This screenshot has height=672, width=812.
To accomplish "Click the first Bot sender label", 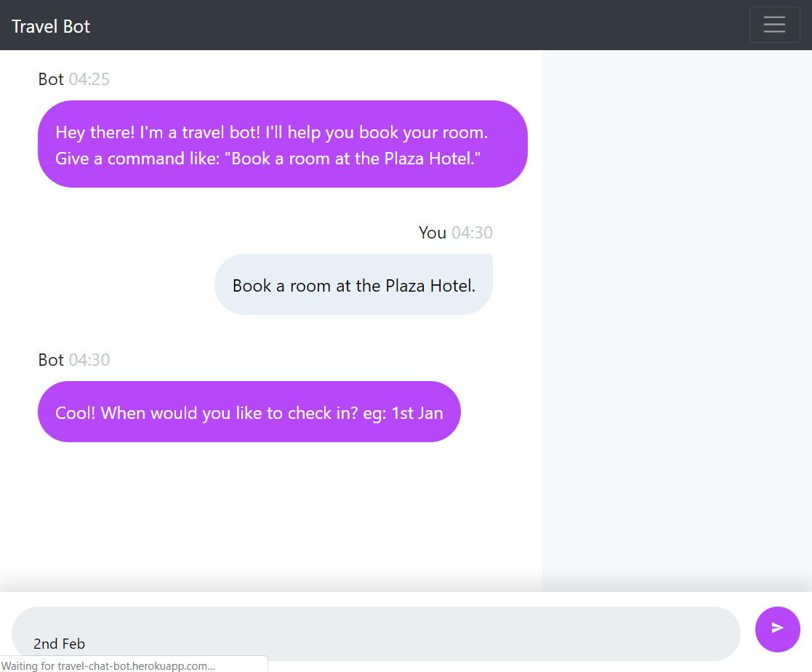I will click(x=51, y=79).
